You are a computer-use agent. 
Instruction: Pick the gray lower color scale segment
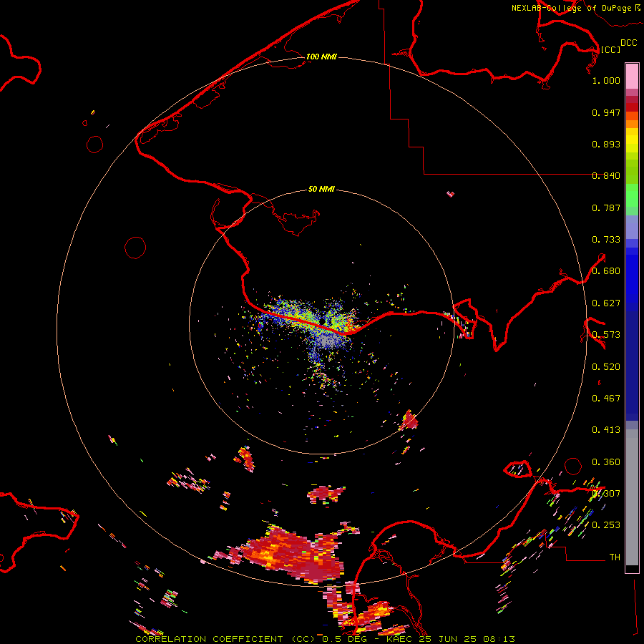tap(632, 497)
